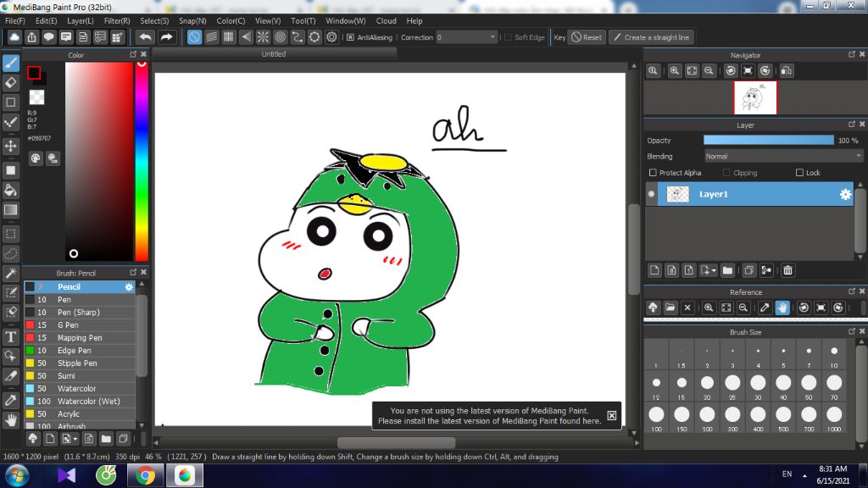Enable radial snap guide
The height and width of the screenshot is (488, 868).
[263, 37]
